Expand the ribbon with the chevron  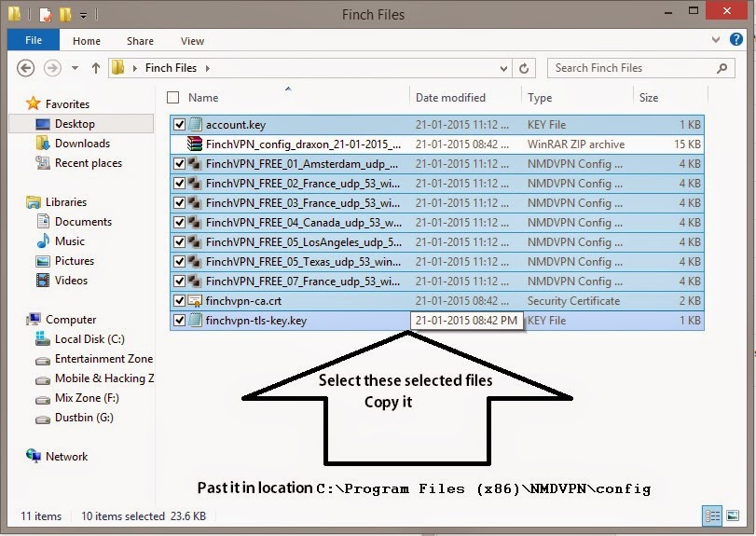[716, 39]
